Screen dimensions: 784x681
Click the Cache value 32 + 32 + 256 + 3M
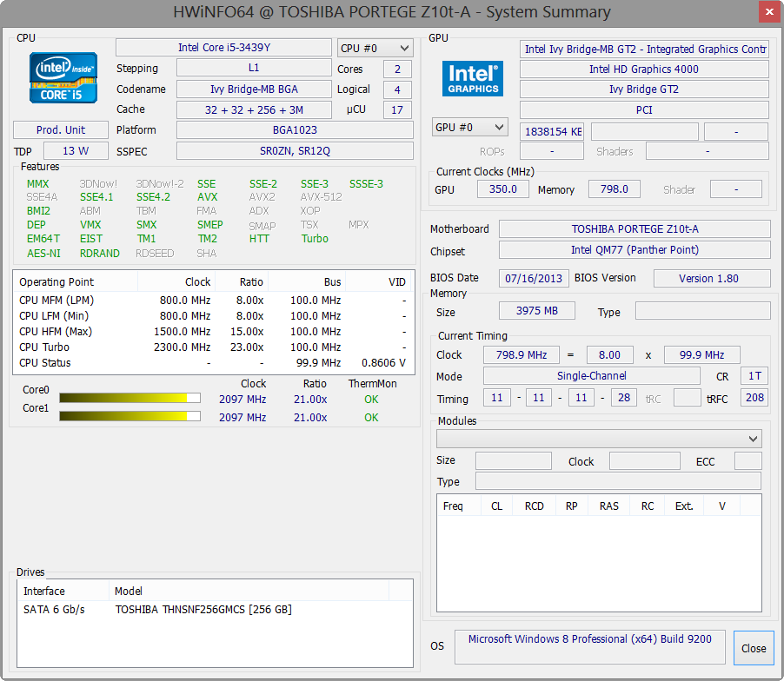pos(254,110)
